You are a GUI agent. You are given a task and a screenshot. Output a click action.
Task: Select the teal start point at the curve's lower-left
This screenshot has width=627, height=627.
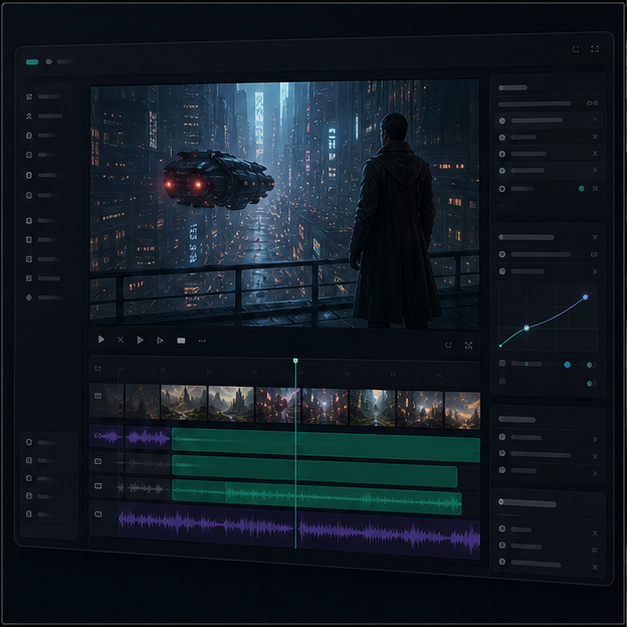click(500, 345)
